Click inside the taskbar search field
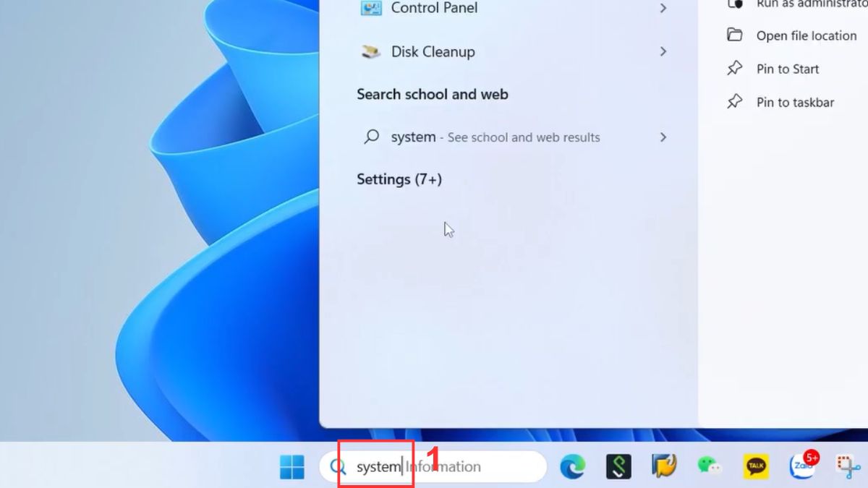 [463, 466]
